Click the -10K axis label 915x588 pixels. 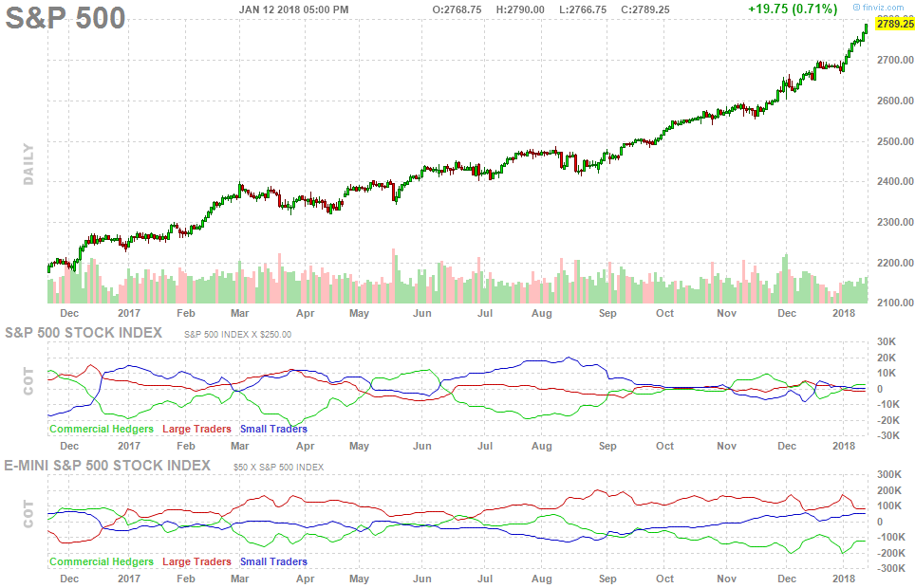click(x=888, y=405)
